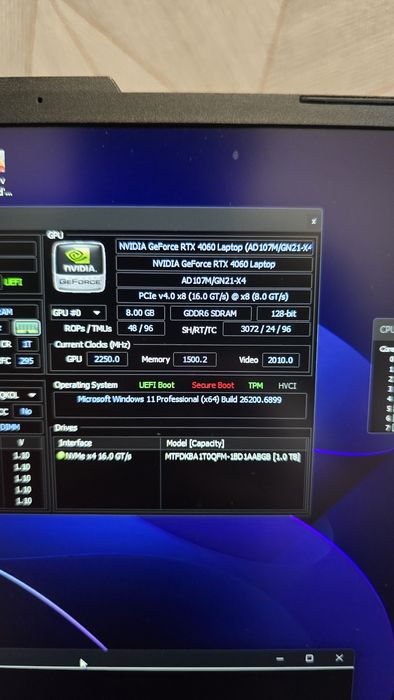Minimize the bottom window
The image size is (394, 700).
[280, 659]
